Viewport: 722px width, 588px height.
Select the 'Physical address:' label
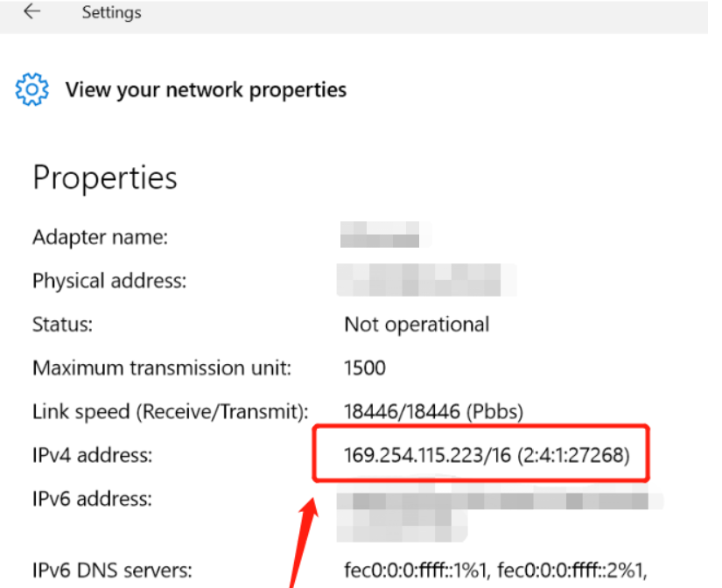point(109,281)
